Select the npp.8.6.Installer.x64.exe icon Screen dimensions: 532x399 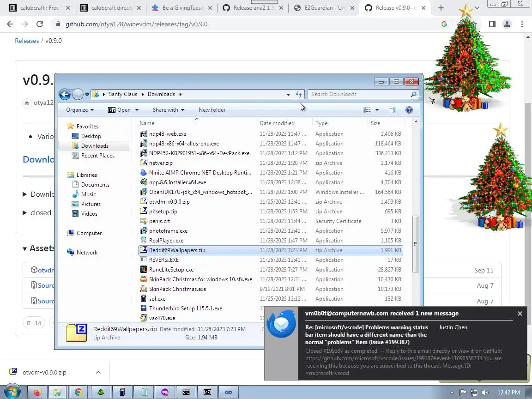[x=144, y=182]
